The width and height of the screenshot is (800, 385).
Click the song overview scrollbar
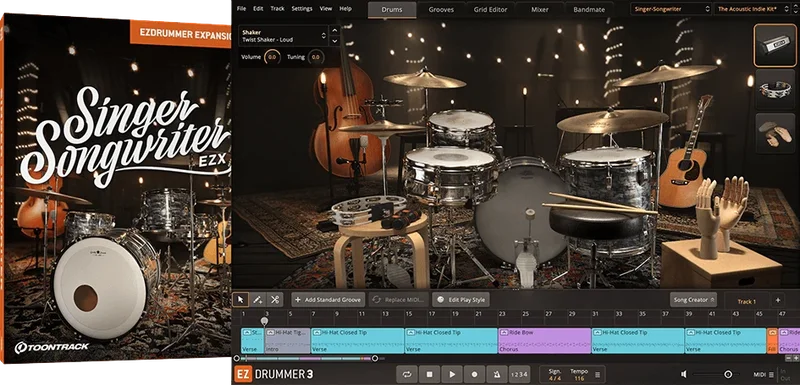point(306,358)
